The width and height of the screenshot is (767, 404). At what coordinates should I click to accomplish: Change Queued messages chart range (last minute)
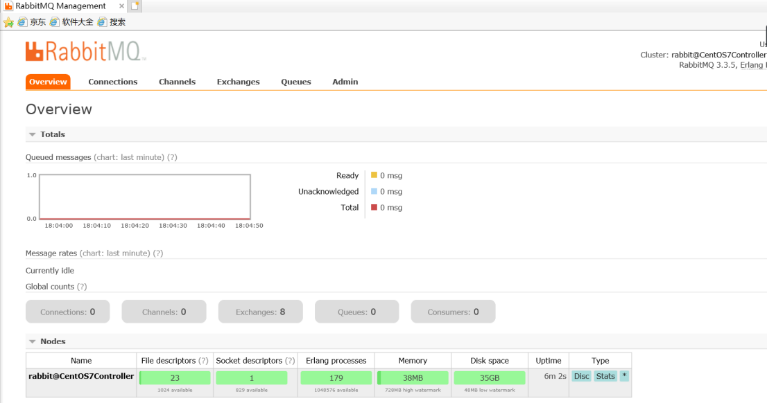[129, 157]
